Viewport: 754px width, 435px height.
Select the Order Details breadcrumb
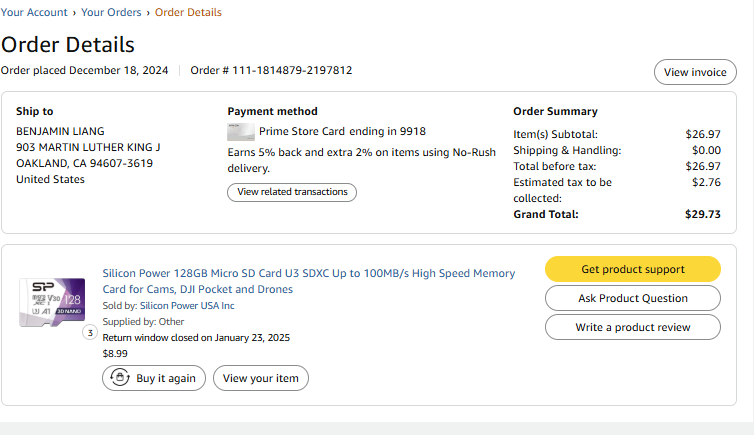(x=188, y=13)
